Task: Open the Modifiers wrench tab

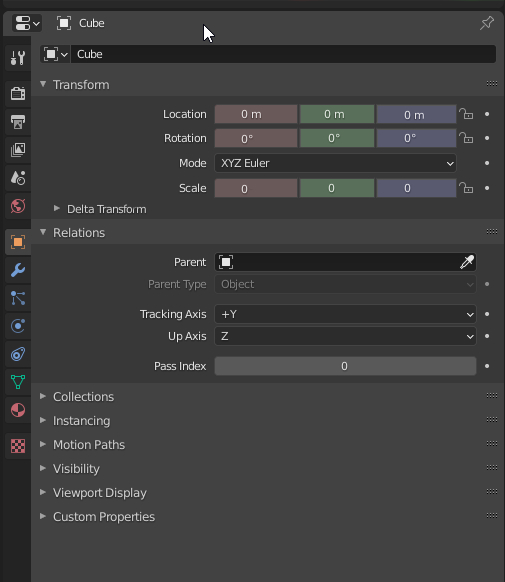Action: (18, 270)
